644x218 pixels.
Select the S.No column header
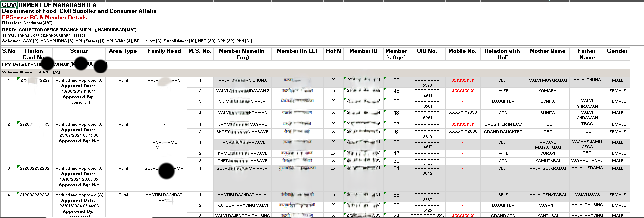click(x=8, y=54)
